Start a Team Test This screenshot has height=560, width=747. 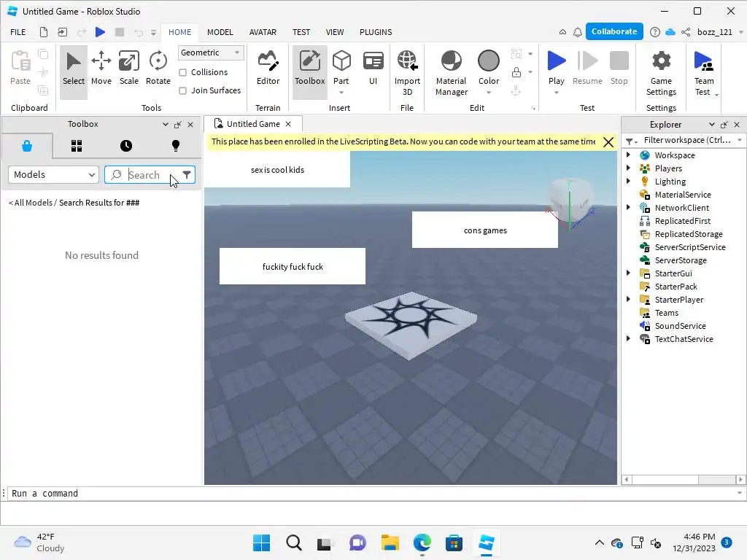click(704, 72)
